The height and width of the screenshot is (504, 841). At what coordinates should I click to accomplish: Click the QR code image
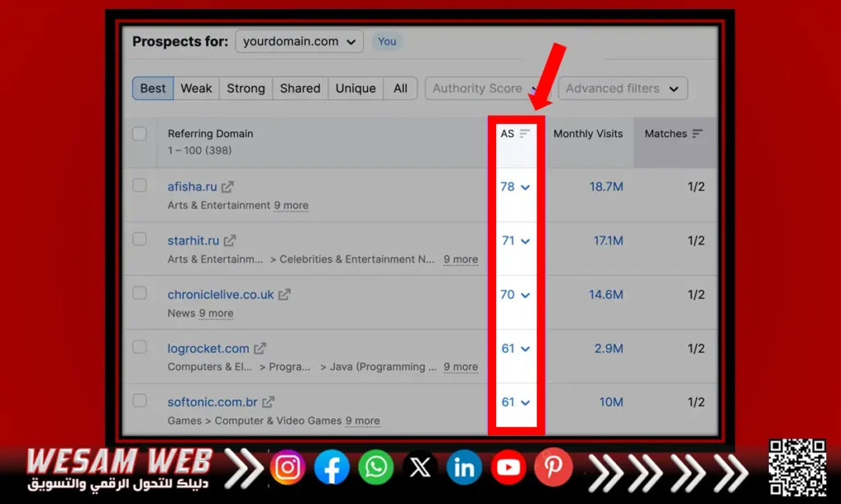[797, 468]
